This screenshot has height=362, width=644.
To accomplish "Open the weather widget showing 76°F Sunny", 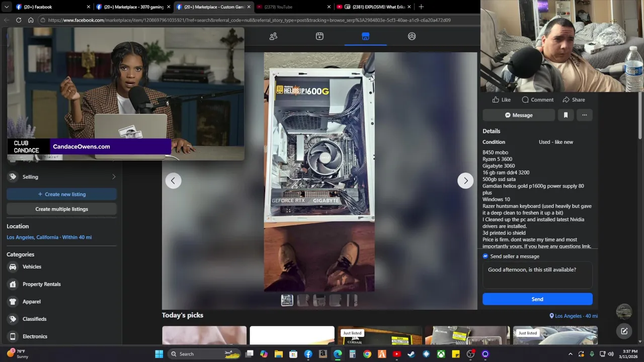I will coord(18,354).
